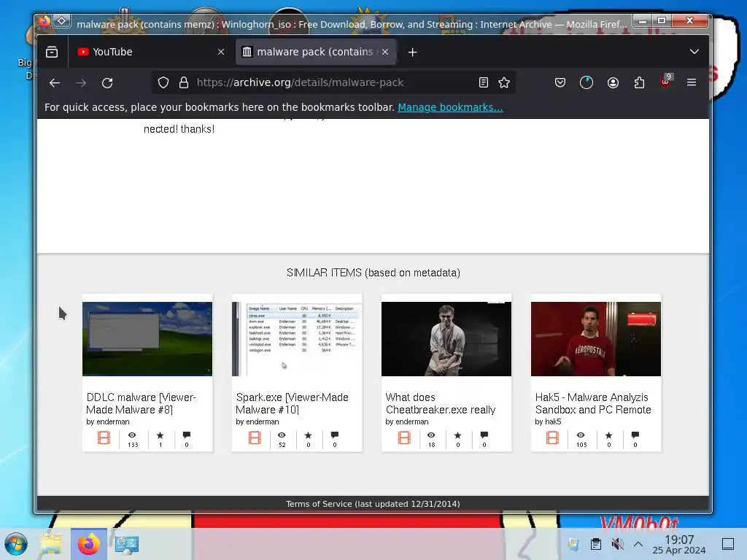Viewport: 747px width, 560px height.
Task: Bookmark this page with the star
Action: [504, 83]
